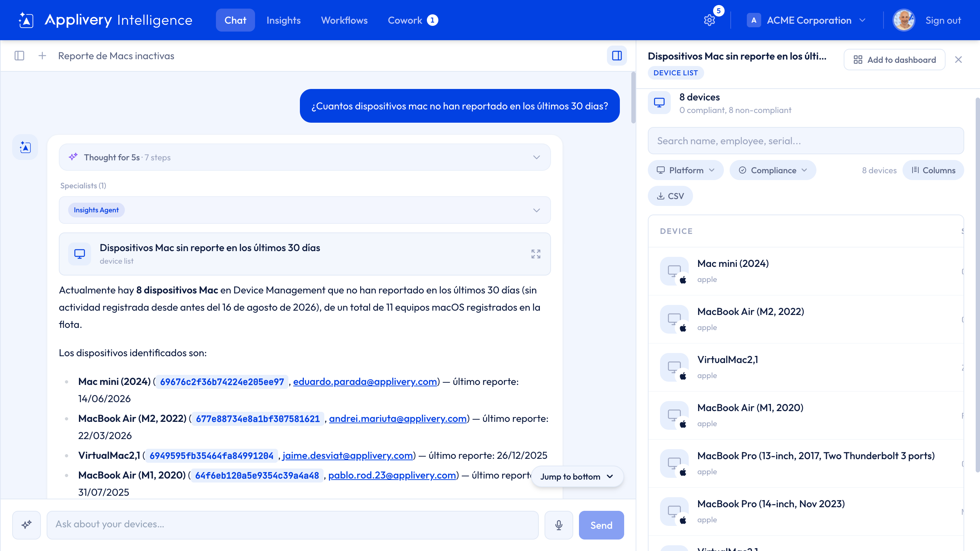Screen dimensions: 980x551
Task: Click device ID 677e88734e8a1bf307581621
Action: (258, 419)
